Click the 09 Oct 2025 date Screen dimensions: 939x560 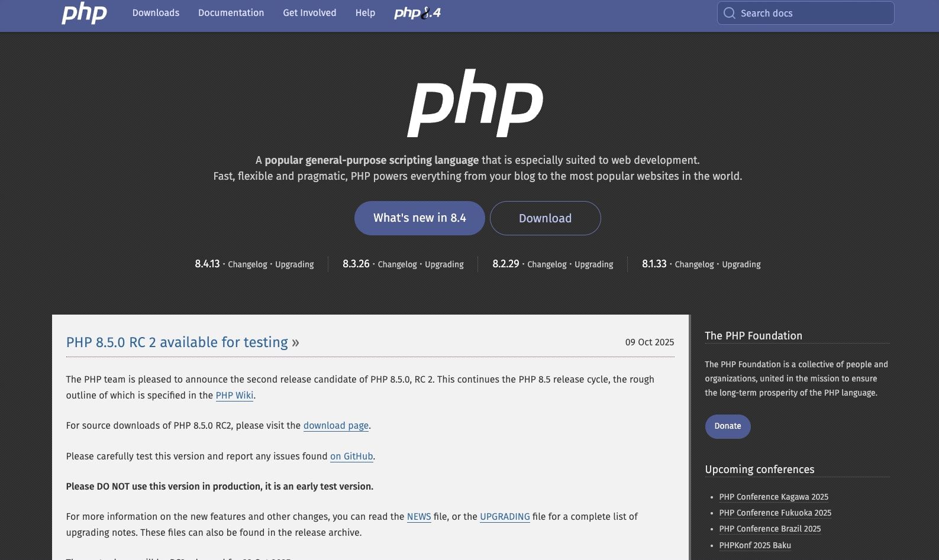click(x=649, y=342)
